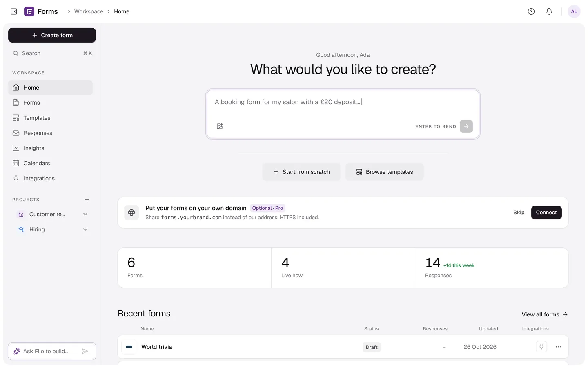
Task: Focus the sidebar Search field
Action: coord(52,53)
